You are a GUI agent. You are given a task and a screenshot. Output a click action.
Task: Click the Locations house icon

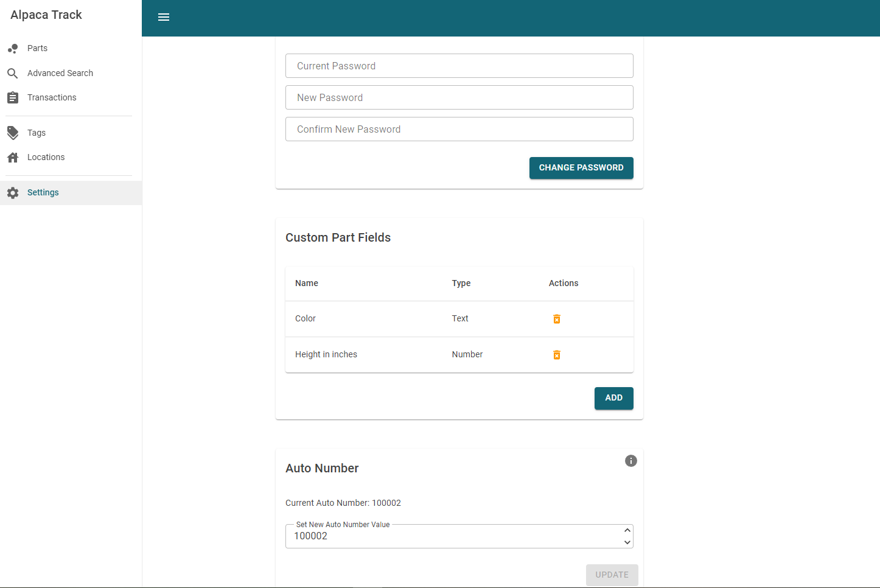(13, 158)
